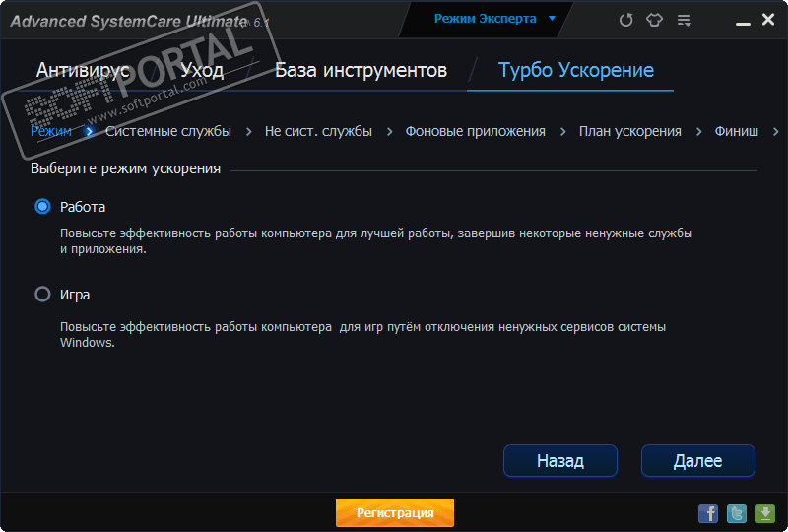Go to the План ускорения step
Viewport: 788px width, 532px height.
tap(630, 131)
